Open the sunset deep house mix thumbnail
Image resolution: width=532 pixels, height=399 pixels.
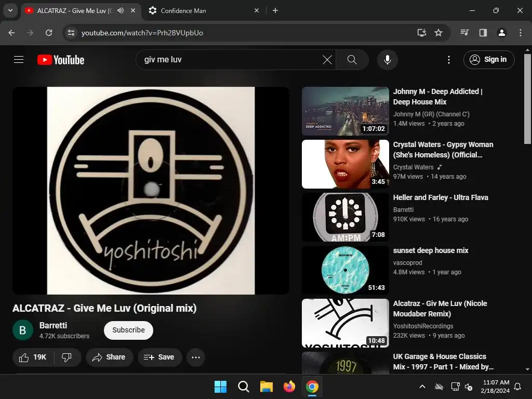click(345, 270)
